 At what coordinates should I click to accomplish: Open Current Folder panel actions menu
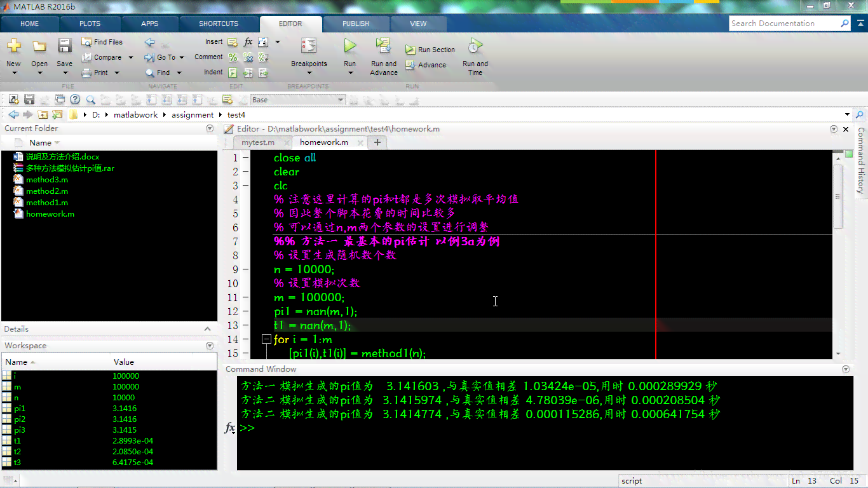click(210, 128)
